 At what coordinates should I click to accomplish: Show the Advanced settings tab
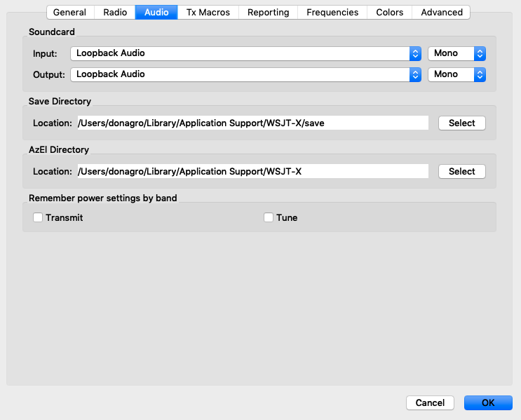[x=441, y=12]
